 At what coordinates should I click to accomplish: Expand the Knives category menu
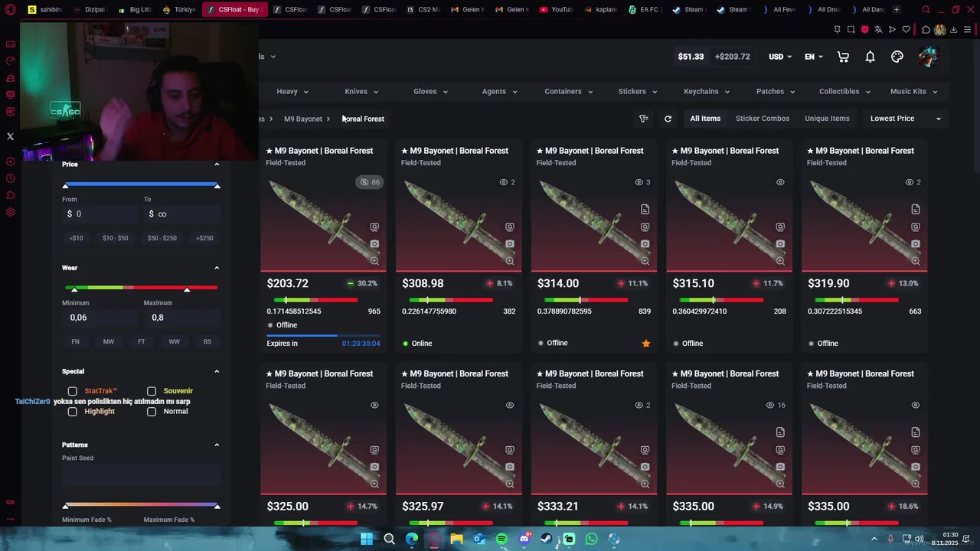pos(361,91)
